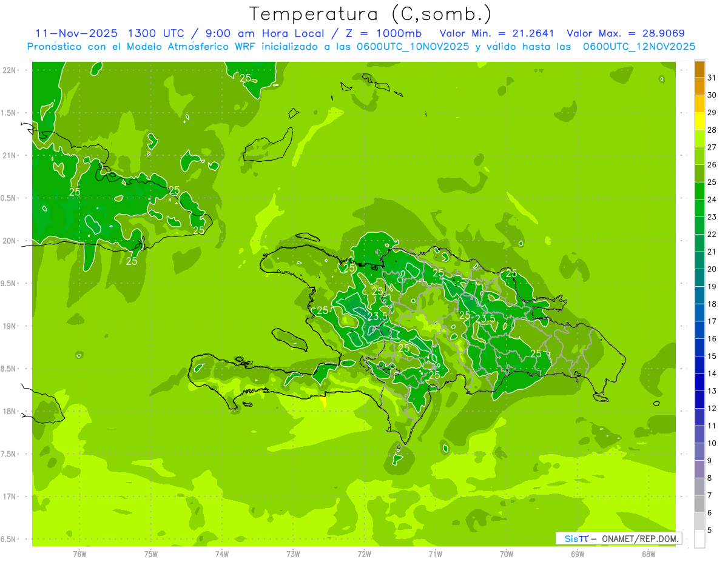Click the color scale label "5"
728x562 pixels.
710,530
